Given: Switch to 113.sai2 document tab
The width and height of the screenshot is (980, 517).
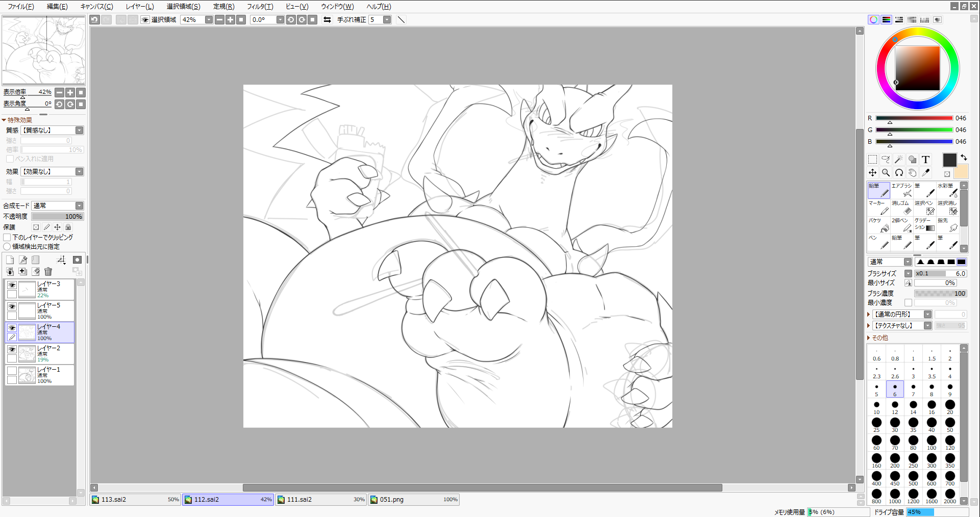Looking at the screenshot, I should pos(136,500).
